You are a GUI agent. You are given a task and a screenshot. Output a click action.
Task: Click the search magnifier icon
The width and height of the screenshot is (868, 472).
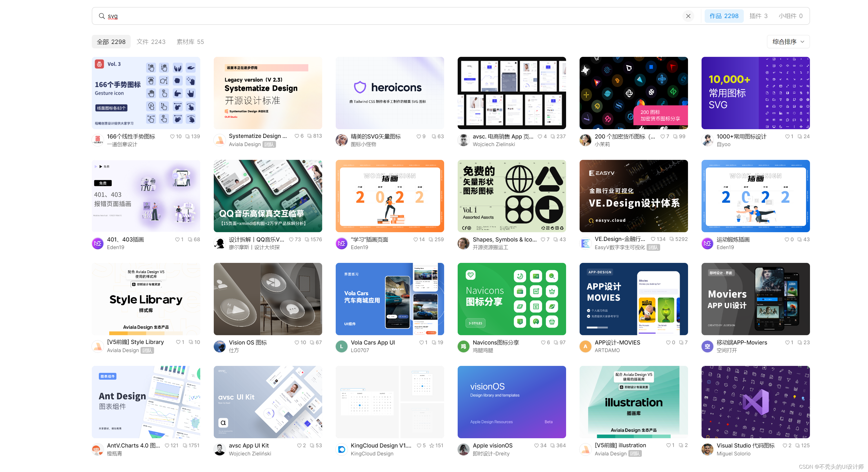101,16
